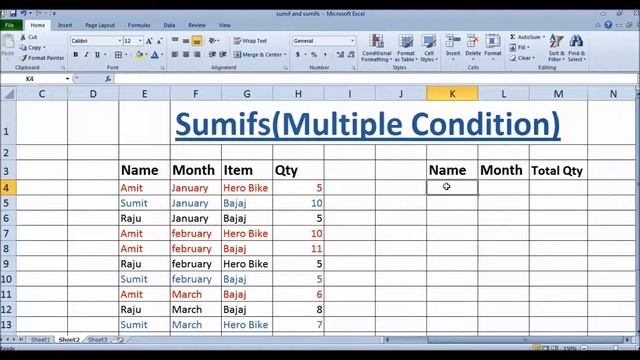Switch to the Review tab
This screenshot has height=360, width=640.
(x=197, y=25)
